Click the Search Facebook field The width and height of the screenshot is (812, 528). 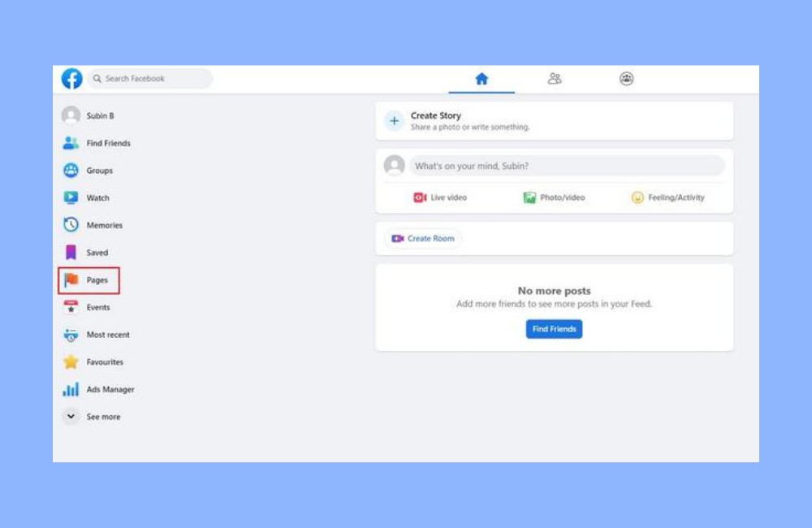[x=150, y=79]
